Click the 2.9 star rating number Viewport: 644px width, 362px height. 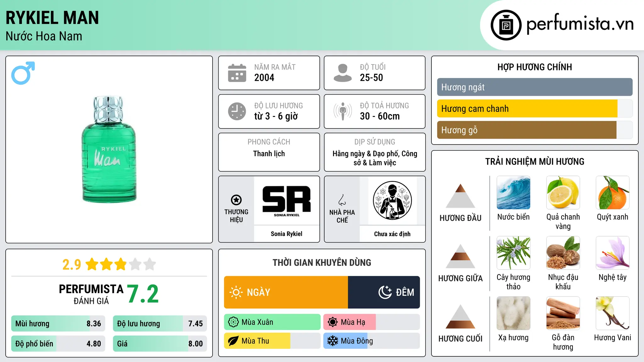pos(72,265)
